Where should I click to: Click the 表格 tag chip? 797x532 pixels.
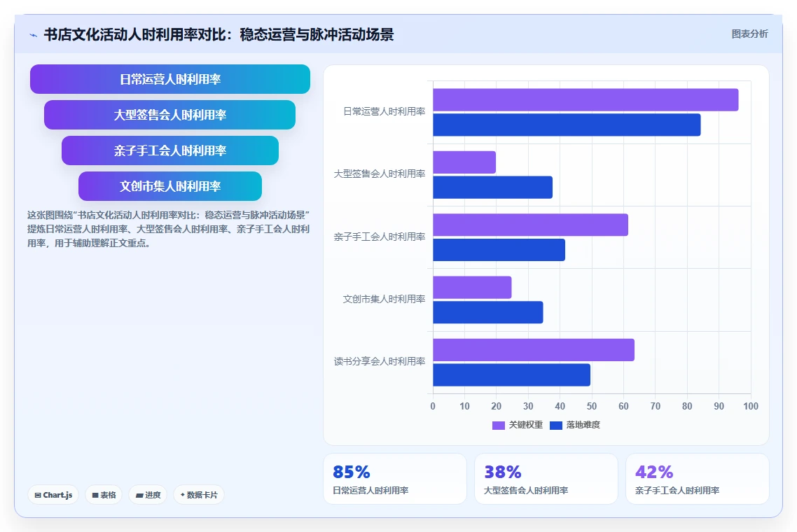pos(104,495)
